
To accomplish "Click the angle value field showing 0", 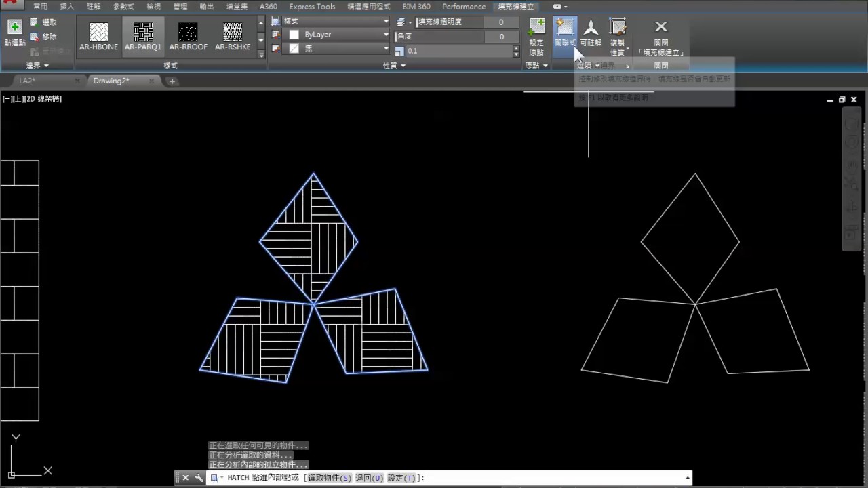I will click(501, 37).
